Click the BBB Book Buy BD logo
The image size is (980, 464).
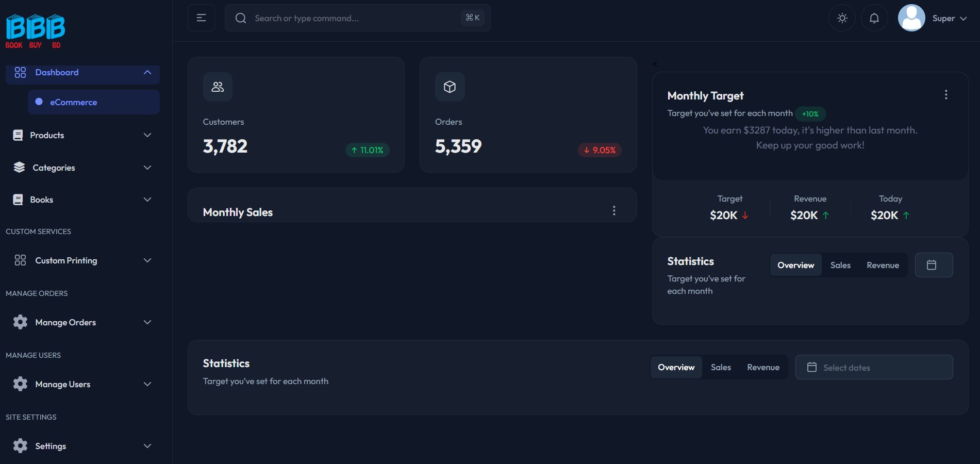(x=35, y=31)
